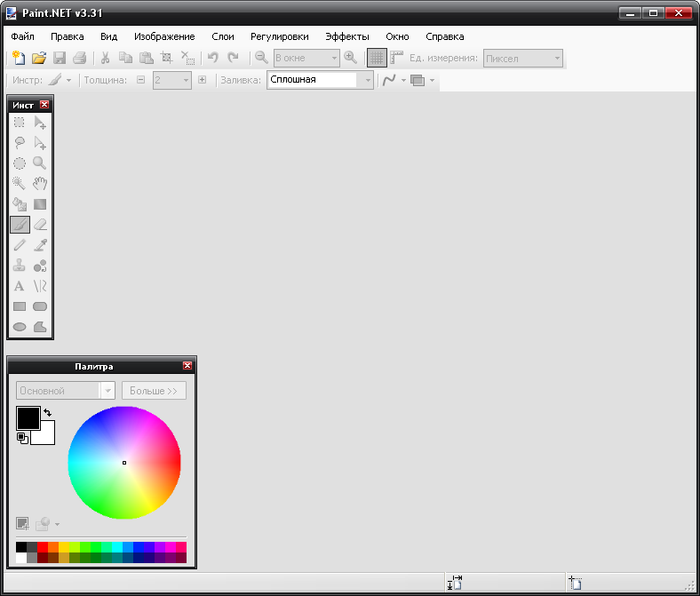Select the Text tool
The width and height of the screenshot is (700, 596).
coord(20,286)
